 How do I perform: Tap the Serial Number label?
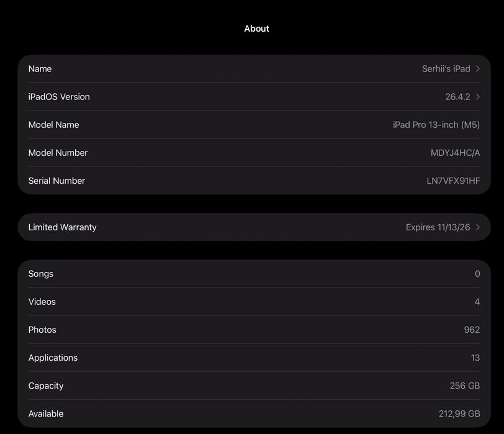[56, 181]
